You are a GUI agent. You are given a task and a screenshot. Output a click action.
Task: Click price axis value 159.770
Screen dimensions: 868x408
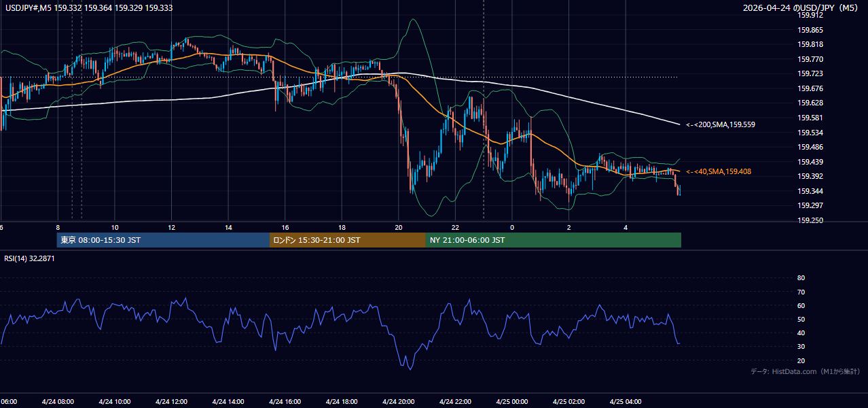click(810, 60)
